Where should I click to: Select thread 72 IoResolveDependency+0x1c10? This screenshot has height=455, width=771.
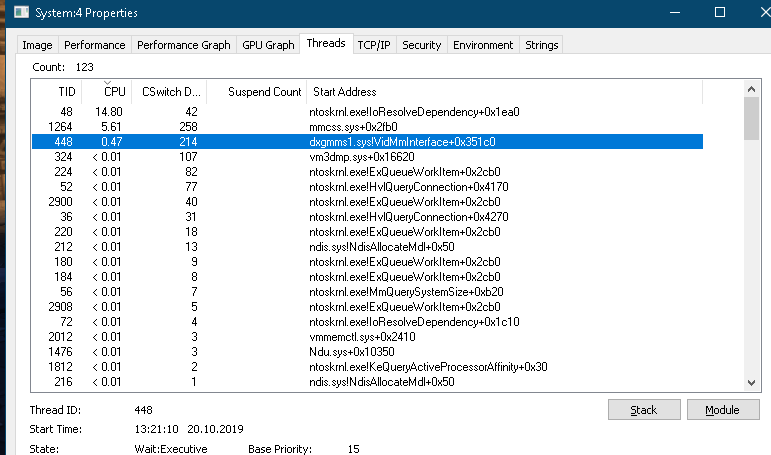click(x=367, y=322)
